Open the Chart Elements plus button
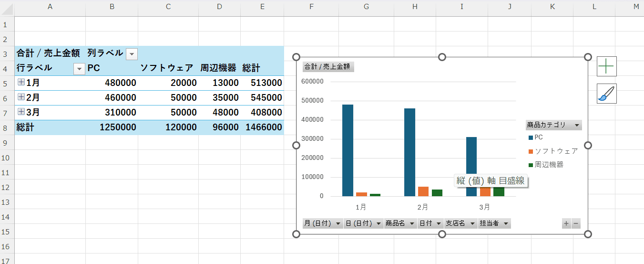The image size is (644, 264). (x=606, y=66)
